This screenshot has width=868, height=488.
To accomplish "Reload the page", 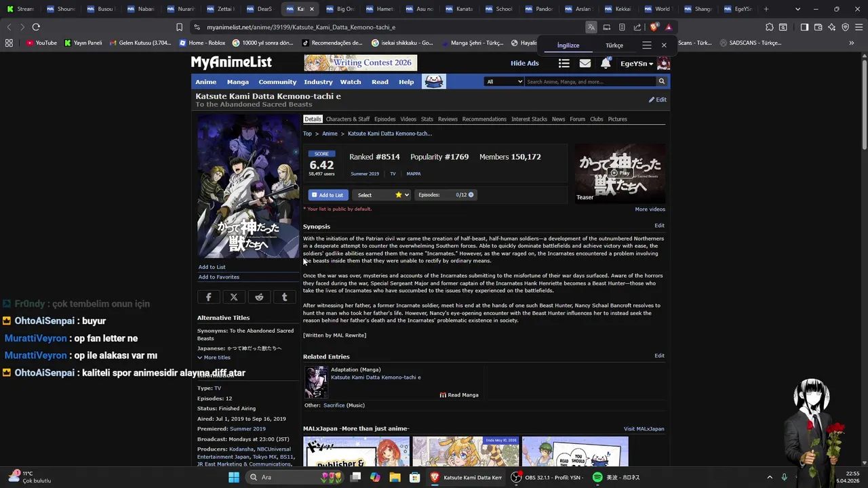I will coord(36,27).
